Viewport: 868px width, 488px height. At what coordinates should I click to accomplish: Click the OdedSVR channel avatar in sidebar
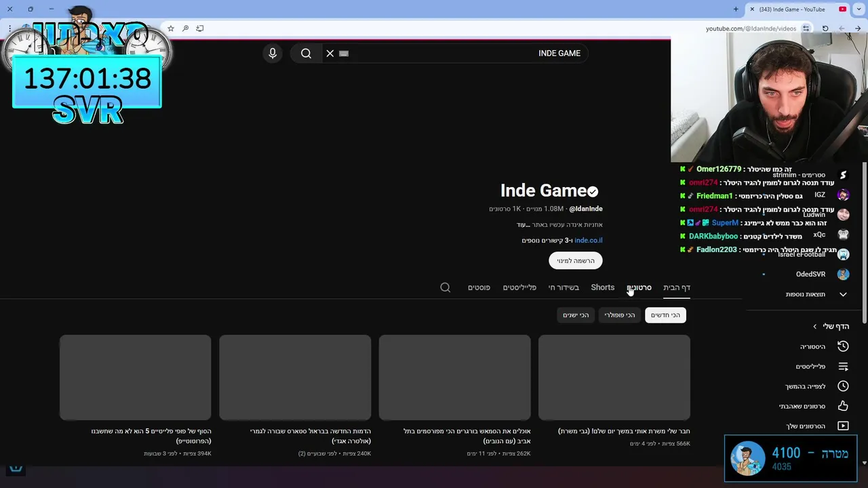(843, 274)
